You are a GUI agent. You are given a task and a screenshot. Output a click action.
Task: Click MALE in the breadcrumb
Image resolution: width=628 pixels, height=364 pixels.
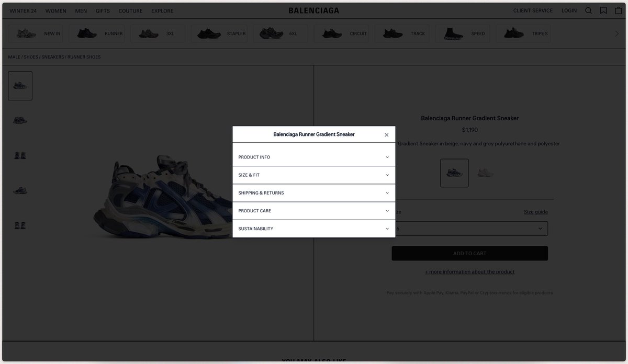(x=14, y=57)
